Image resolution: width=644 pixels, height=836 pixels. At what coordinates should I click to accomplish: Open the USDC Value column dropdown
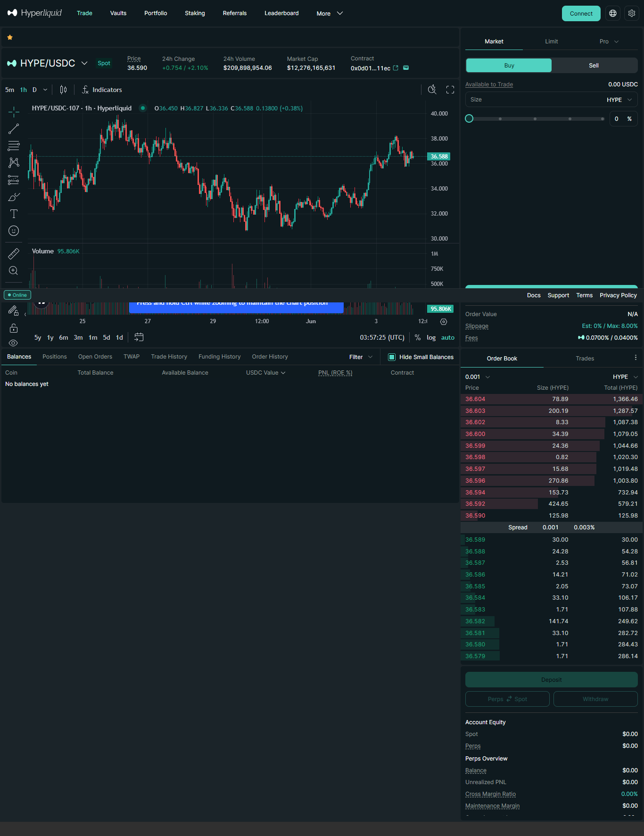click(x=266, y=373)
